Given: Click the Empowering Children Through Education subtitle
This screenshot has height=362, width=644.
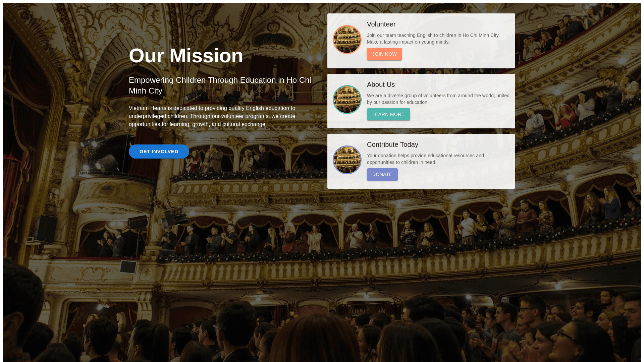Looking at the screenshot, I should pos(220,85).
